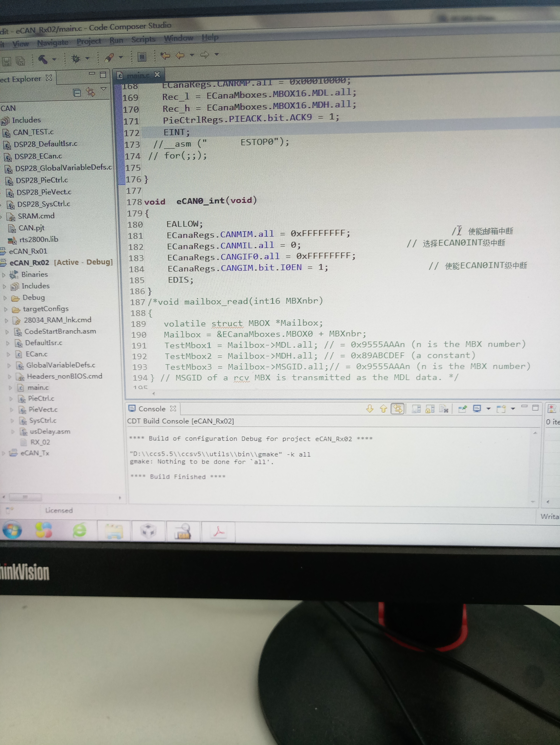Toggle Scroll Lock in console toolbar
Viewport: 560px width, 745px height.
click(430, 409)
